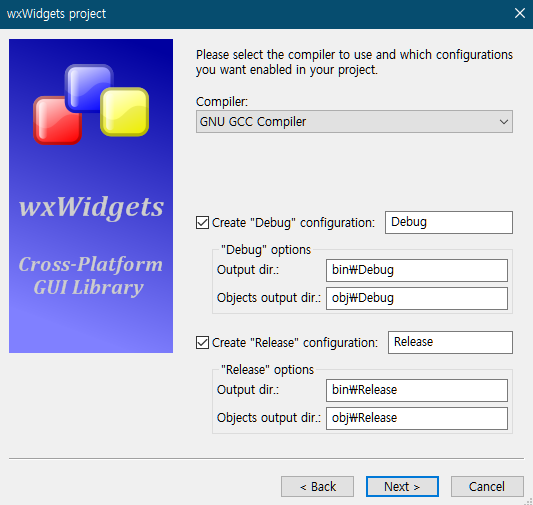533x505 pixels.
Task: Close the wxWidgets project dialog
Action: (x=520, y=13)
